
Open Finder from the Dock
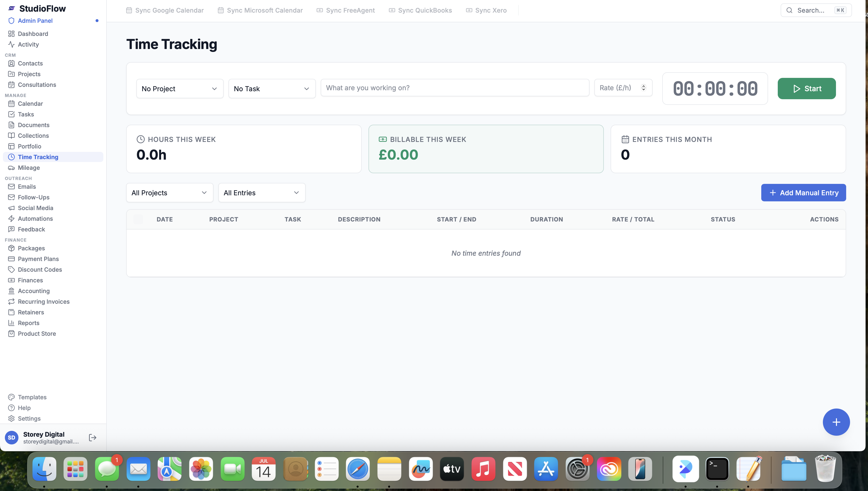(44, 469)
